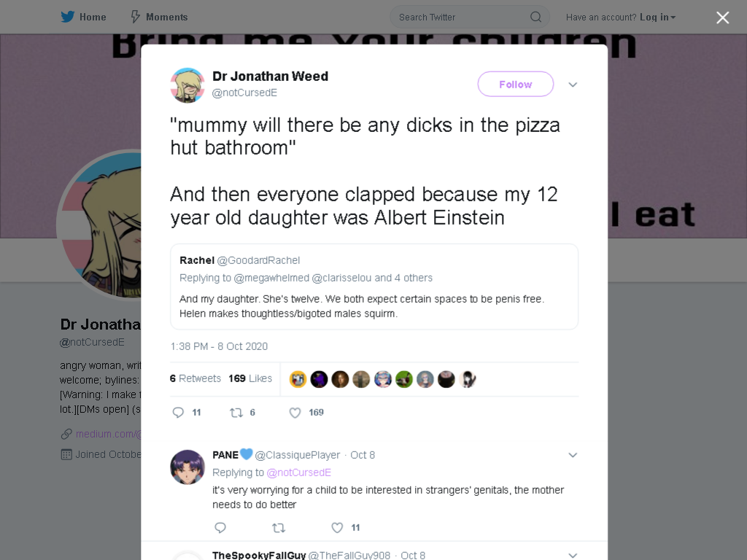Reply to PANE's comment

click(x=220, y=528)
